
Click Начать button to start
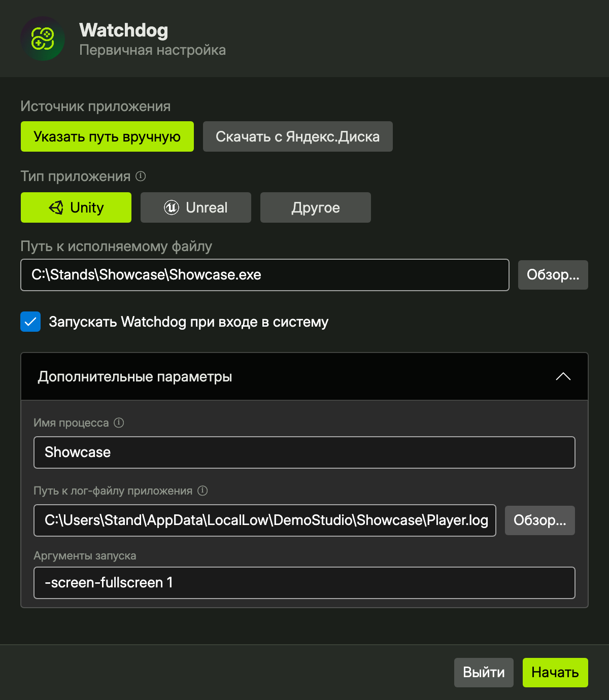pyautogui.click(x=555, y=673)
